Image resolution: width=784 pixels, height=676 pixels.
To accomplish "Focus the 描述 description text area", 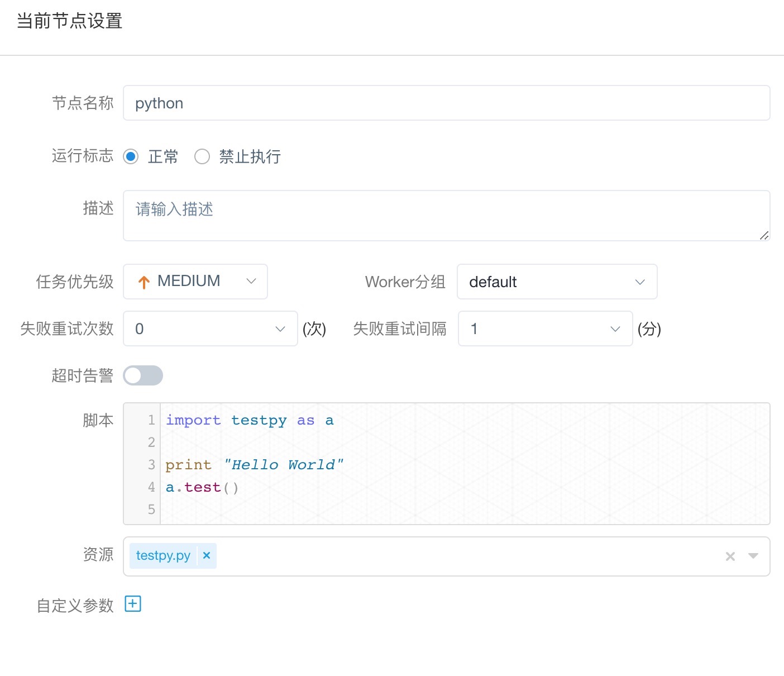I will (x=446, y=216).
